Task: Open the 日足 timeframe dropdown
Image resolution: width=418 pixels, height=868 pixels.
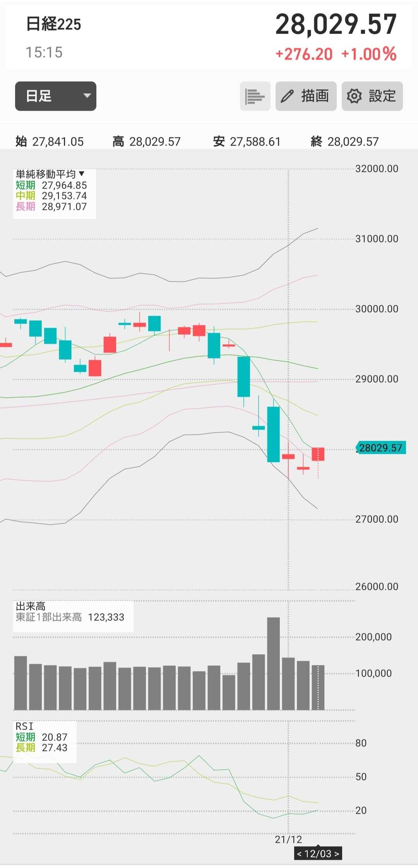Action: point(56,96)
